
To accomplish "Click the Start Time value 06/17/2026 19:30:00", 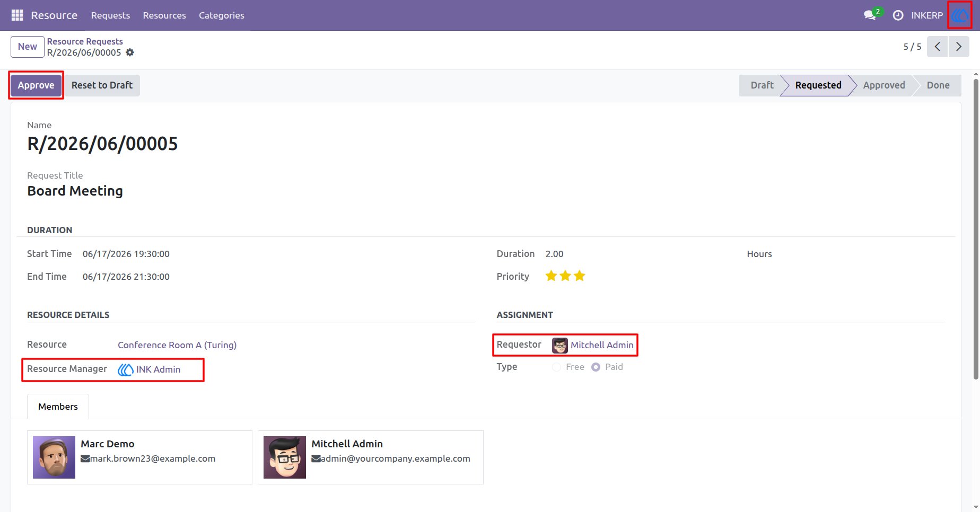I will pos(126,254).
